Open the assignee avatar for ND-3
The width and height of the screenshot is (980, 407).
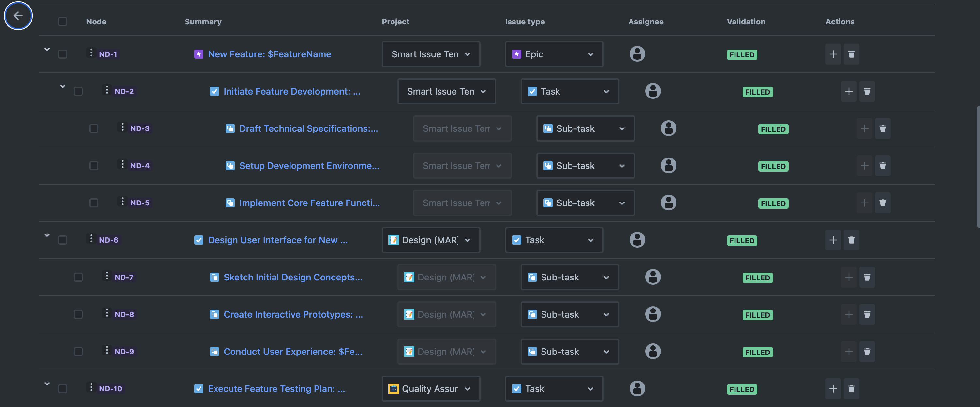(668, 128)
